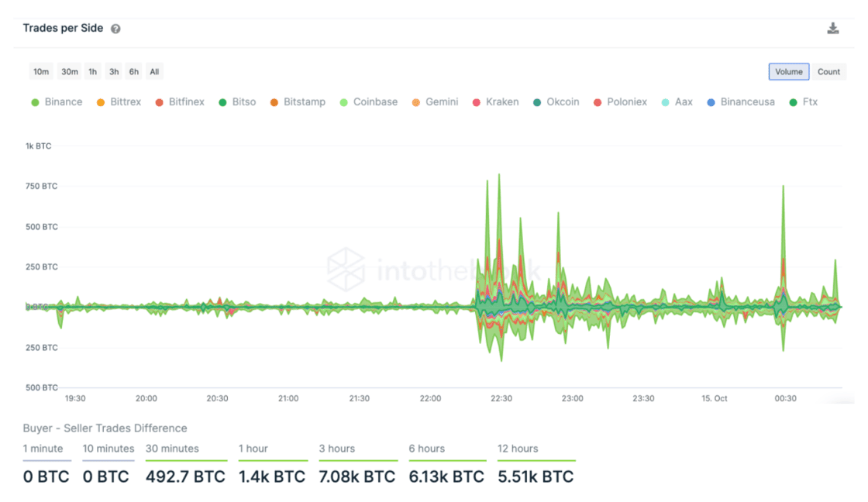This screenshot has width=868, height=502.
Task: Show All time range
Action: click(154, 71)
